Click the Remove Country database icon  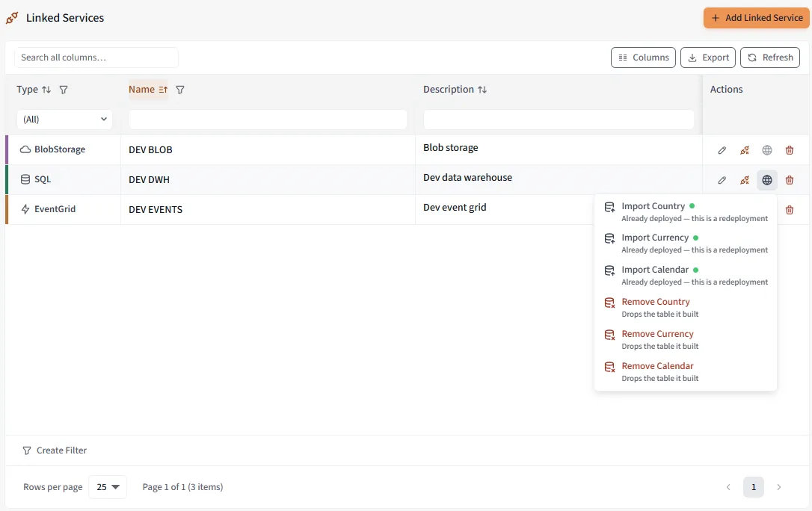pos(609,303)
